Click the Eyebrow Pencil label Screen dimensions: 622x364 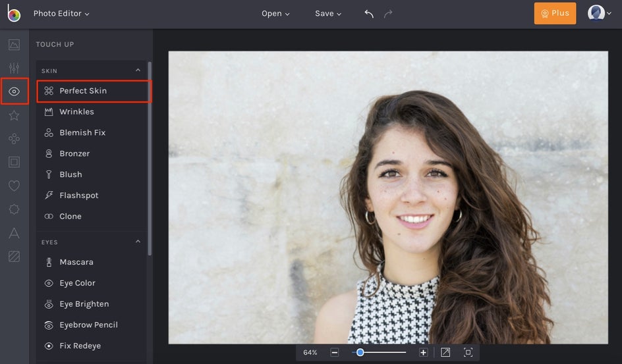[88, 325]
